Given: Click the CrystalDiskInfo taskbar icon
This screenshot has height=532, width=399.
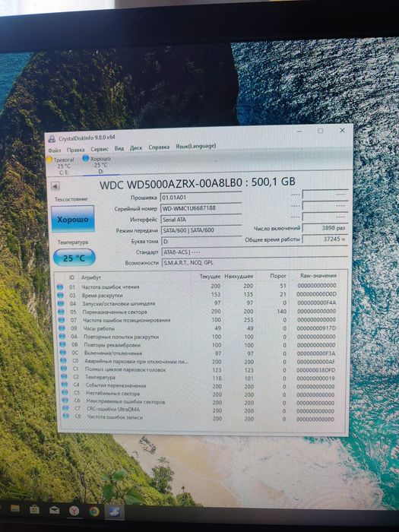Looking at the screenshot, I should click(114, 512).
